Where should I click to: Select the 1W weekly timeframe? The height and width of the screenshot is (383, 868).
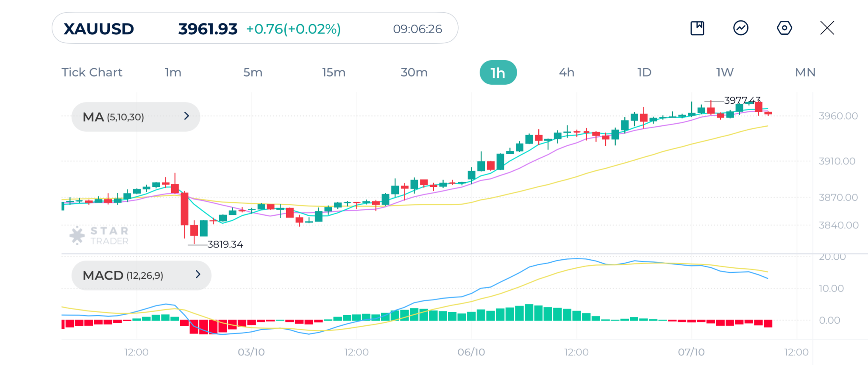tap(725, 72)
